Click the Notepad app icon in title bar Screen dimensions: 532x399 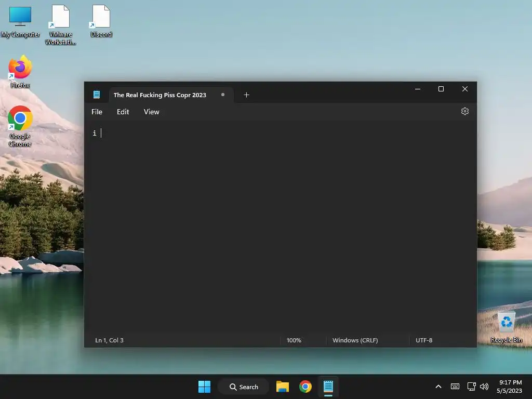97,95
